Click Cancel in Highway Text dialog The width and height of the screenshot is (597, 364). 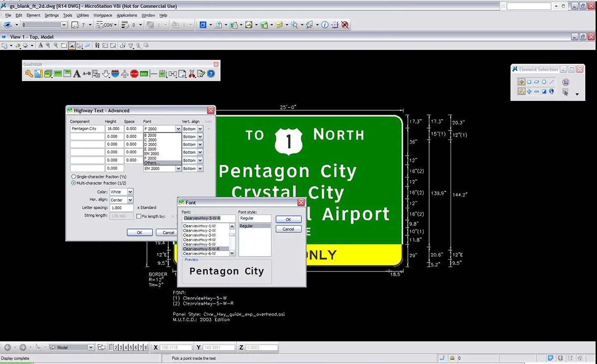pyautogui.click(x=167, y=232)
